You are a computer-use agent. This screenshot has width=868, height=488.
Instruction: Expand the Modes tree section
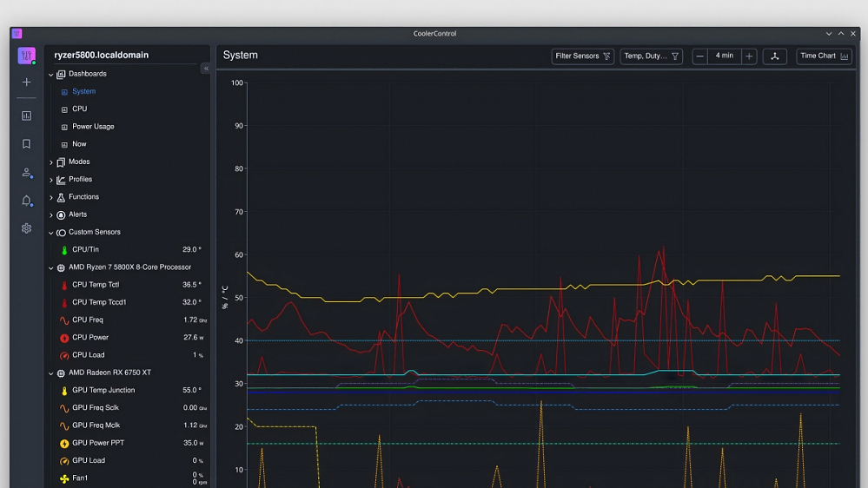click(x=51, y=162)
